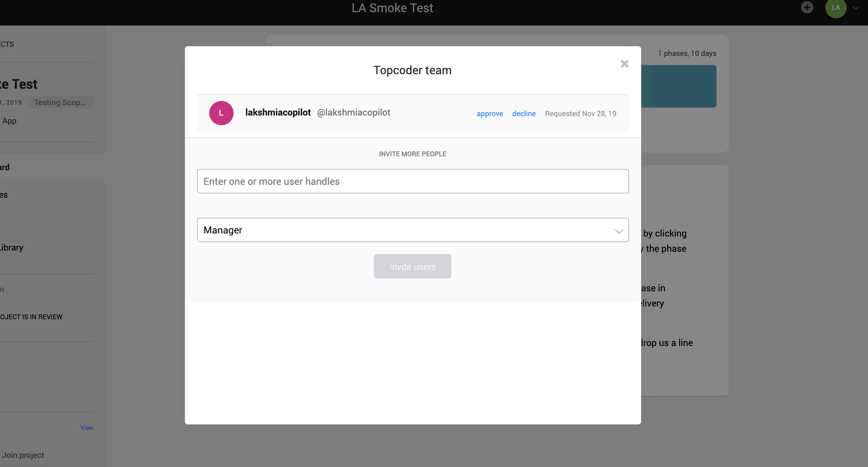Screen dimensions: 868x467
Task: Click the Join project button
Action: (23, 455)
